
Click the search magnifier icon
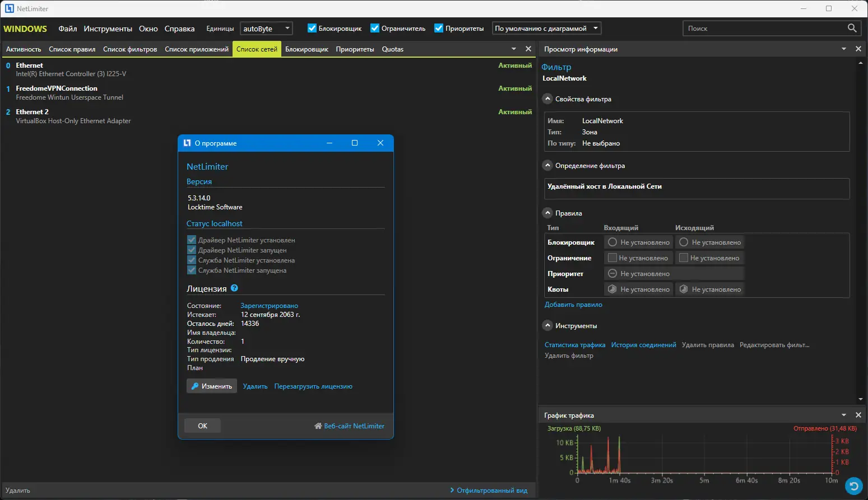tap(852, 28)
